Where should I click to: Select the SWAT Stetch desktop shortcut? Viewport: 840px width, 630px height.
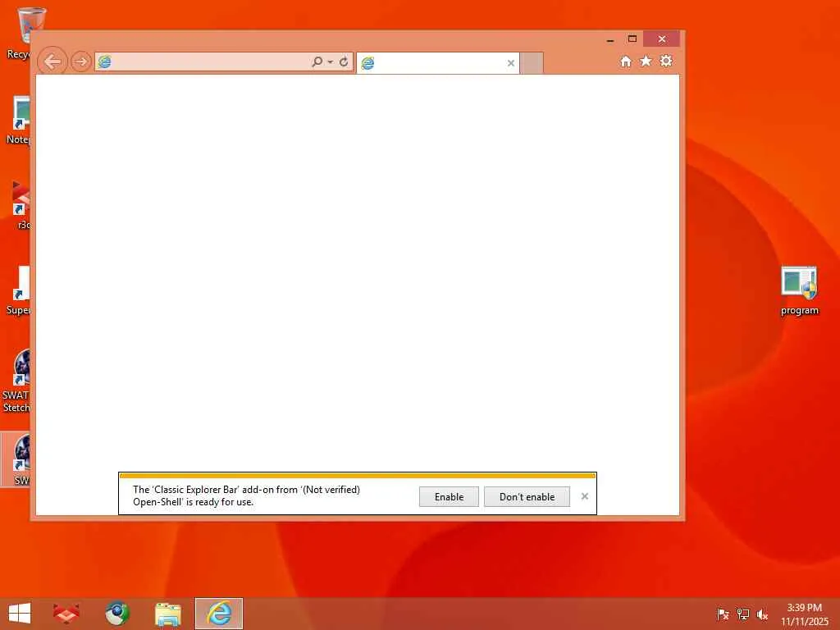16,381
